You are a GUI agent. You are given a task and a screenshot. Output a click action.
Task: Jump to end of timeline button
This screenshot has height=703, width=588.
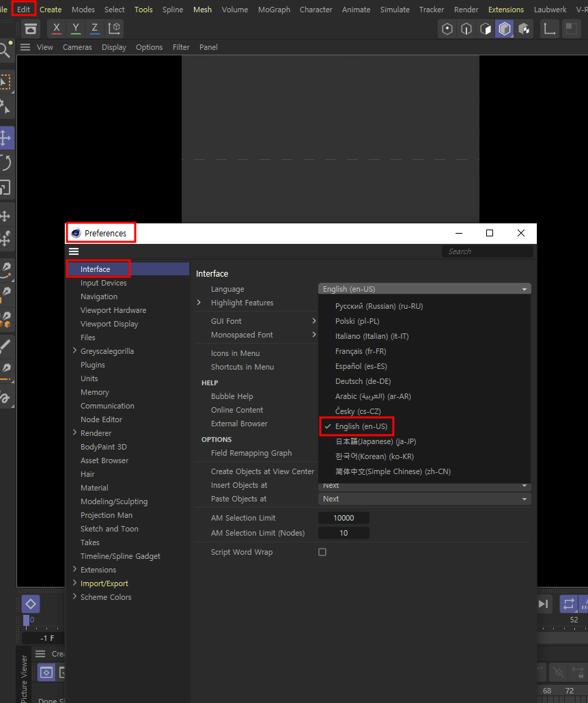tap(543, 604)
